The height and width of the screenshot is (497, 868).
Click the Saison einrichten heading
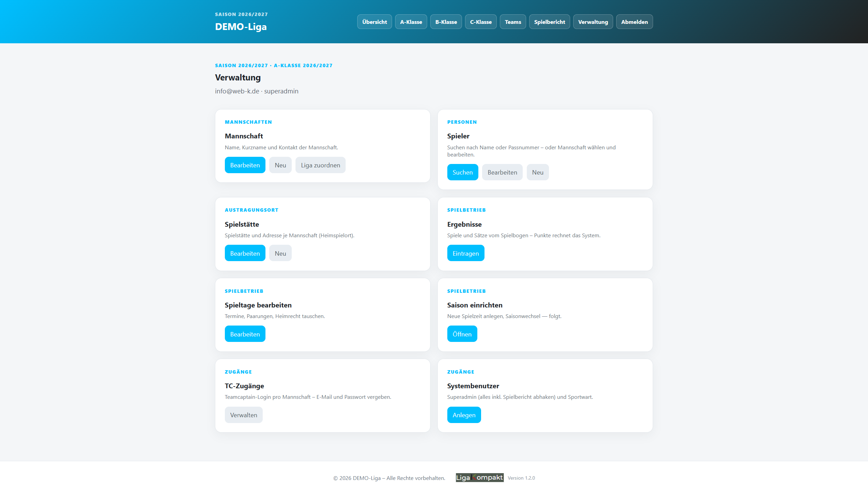[x=475, y=305]
